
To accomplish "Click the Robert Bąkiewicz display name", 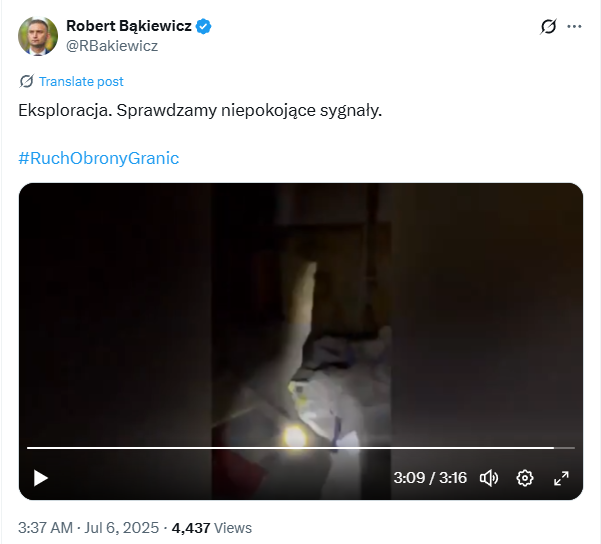I will click(129, 26).
